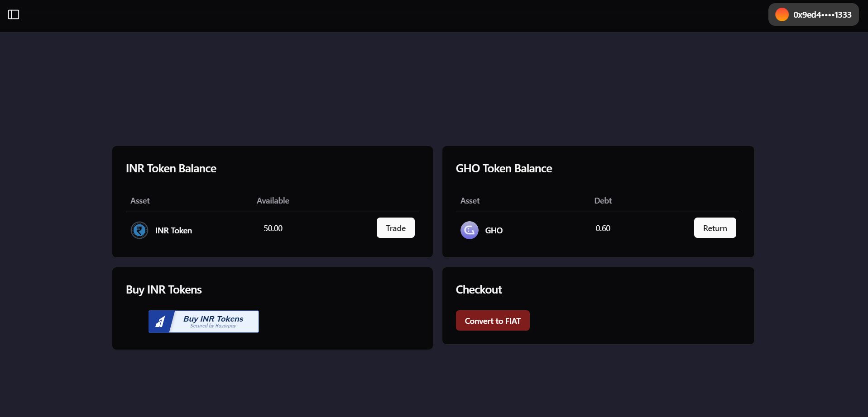
Task: Click the Asset header in INR table
Action: pos(140,201)
